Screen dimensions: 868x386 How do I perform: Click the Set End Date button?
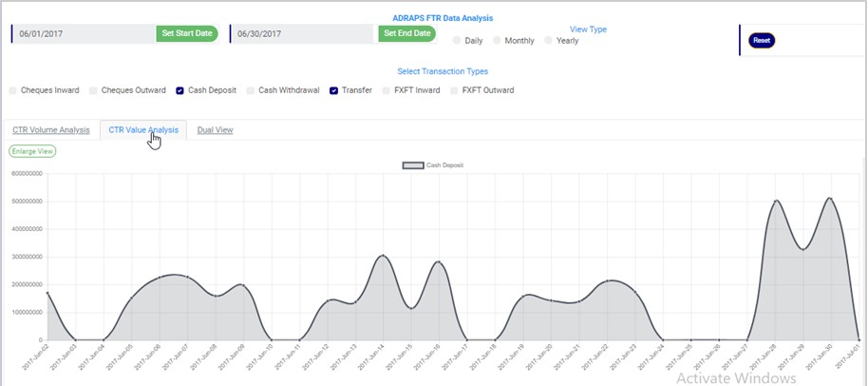pos(406,33)
